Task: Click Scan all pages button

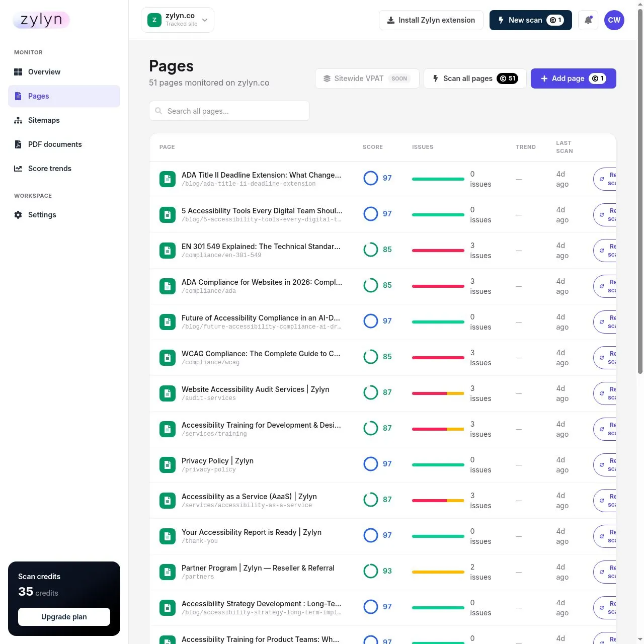Action: [475, 78]
